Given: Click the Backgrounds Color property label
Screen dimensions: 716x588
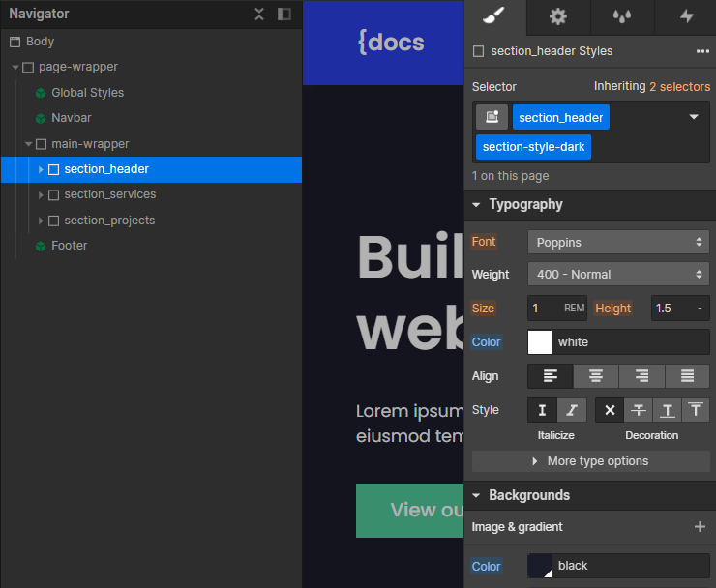Looking at the screenshot, I should [487, 566].
